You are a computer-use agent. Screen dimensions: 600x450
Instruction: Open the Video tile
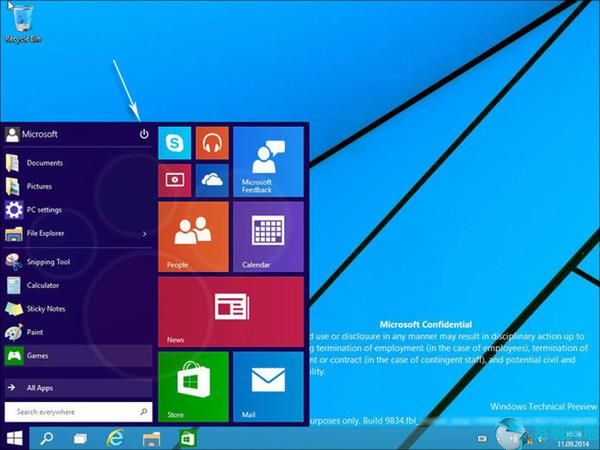pos(174,181)
